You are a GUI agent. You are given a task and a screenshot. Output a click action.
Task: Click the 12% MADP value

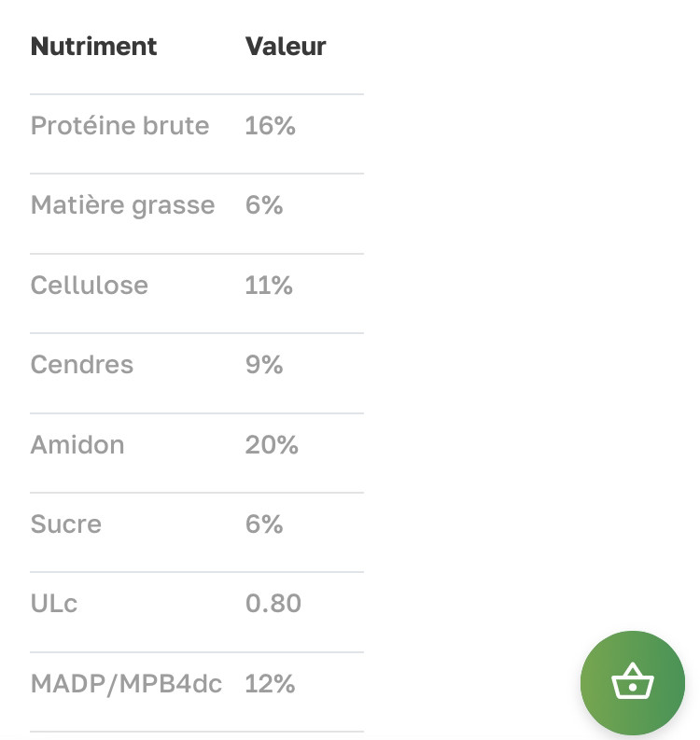pos(270,683)
